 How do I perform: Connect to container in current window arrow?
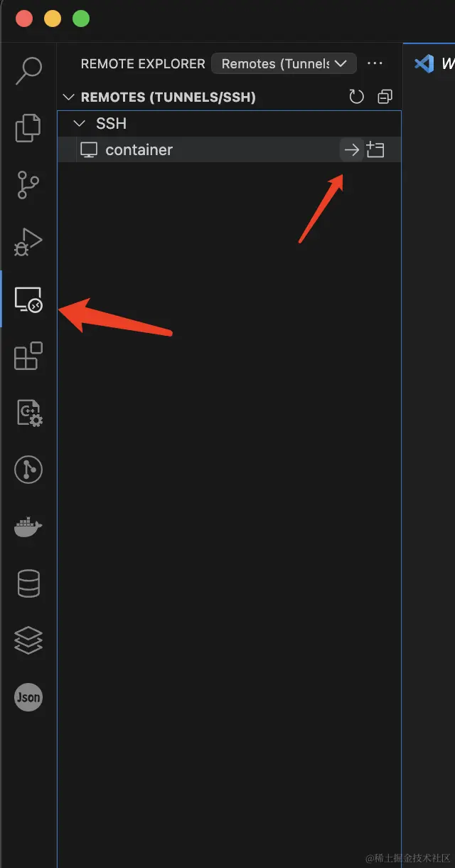coord(351,149)
